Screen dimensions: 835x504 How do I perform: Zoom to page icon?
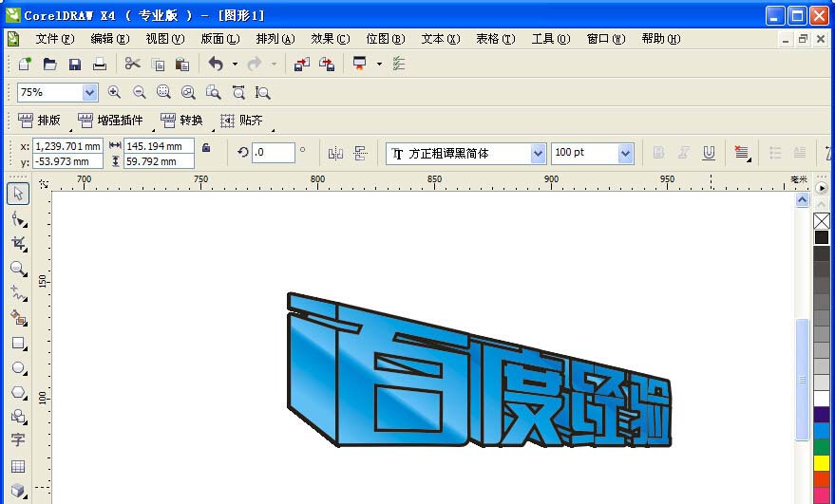[x=213, y=92]
